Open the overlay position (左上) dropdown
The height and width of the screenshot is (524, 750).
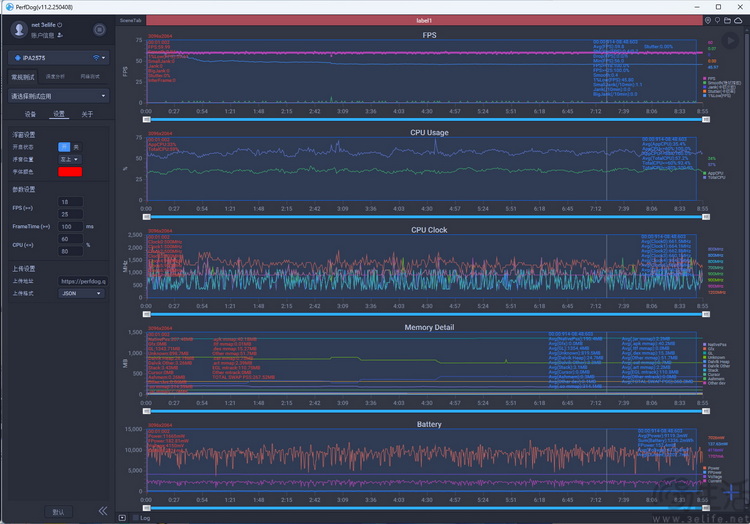click(x=70, y=160)
